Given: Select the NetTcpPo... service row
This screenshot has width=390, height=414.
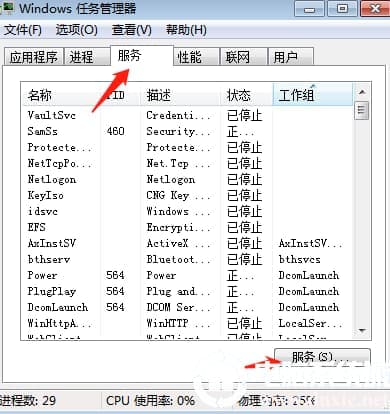Looking at the screenshot, I should [x=187, y=163].
